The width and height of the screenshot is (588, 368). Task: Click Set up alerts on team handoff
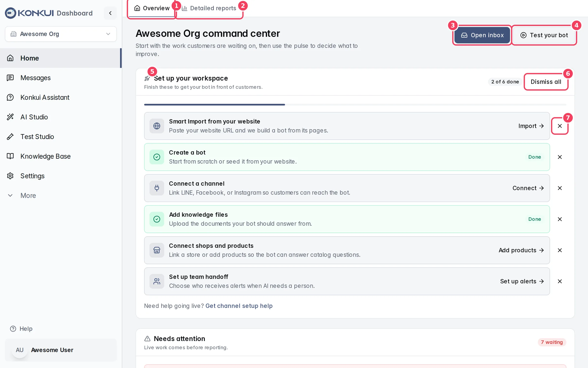pyautogui.click(x=522, y=281)
